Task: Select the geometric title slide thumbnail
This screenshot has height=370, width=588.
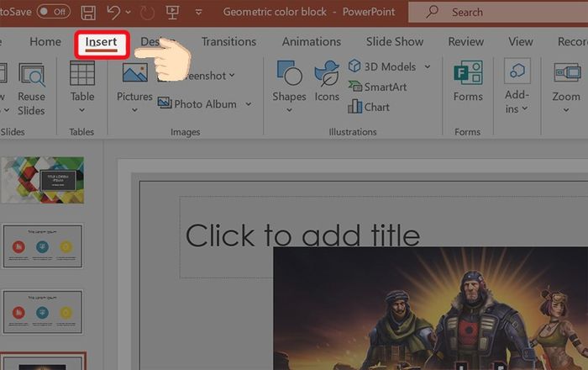Action: click(42, 180)
